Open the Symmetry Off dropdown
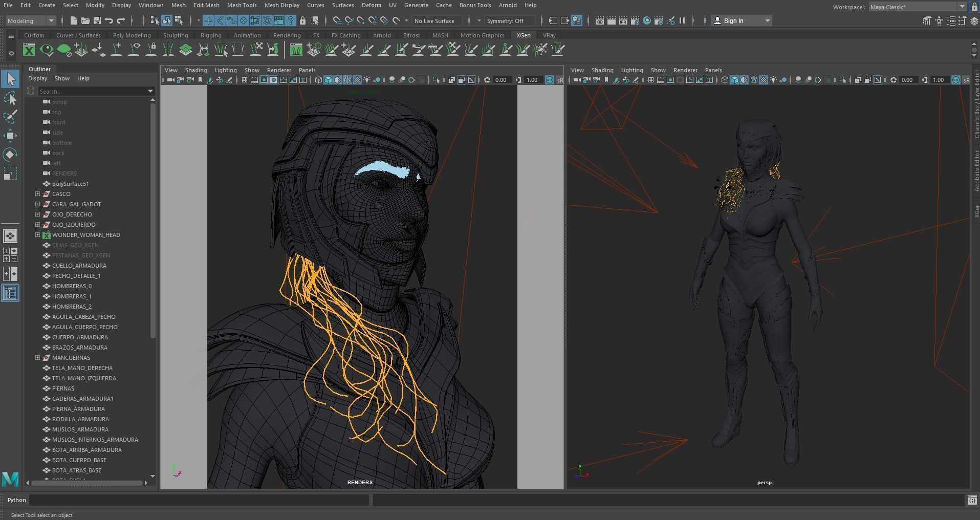Screen dimensions: 980x520 point(510,20)
